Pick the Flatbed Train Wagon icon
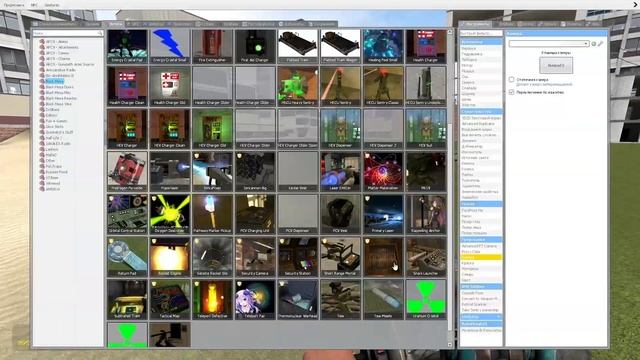Screen dimensions: 640x360 (x=340, y=46)
